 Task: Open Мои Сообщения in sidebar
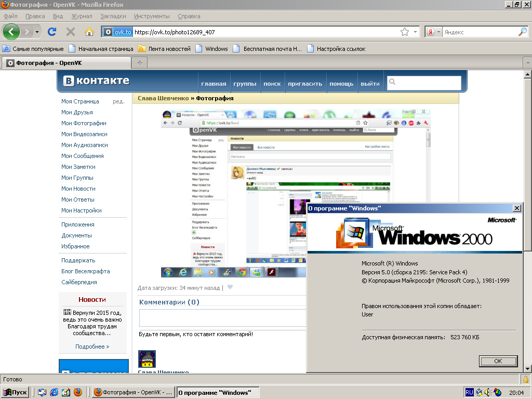coord(83,156)
